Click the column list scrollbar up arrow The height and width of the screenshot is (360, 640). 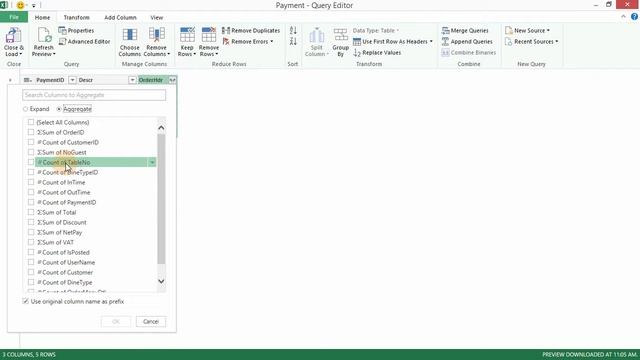tap(161, 128)
